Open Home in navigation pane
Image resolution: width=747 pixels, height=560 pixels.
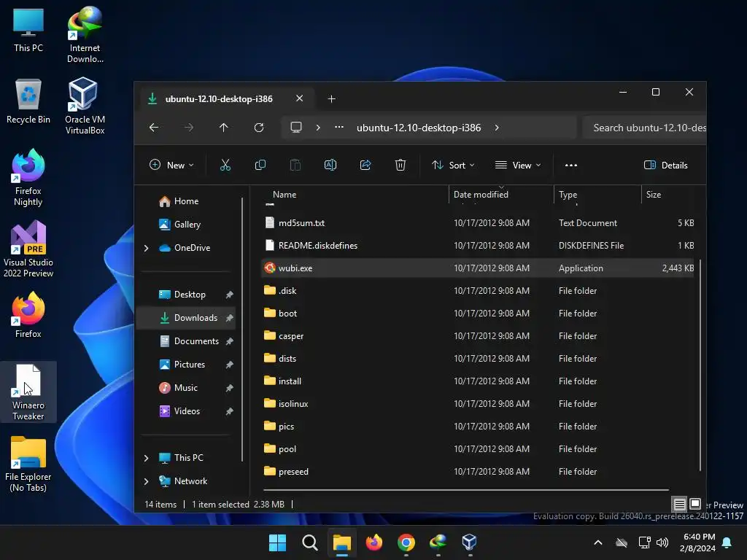point(186,201)
